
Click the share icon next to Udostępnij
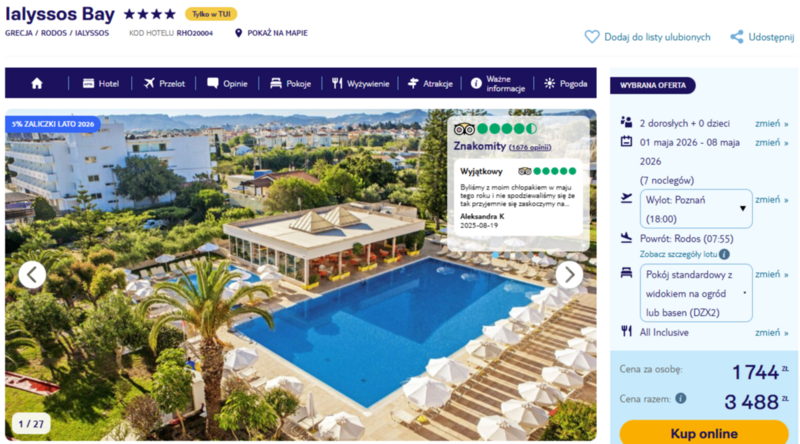[736, 37]
